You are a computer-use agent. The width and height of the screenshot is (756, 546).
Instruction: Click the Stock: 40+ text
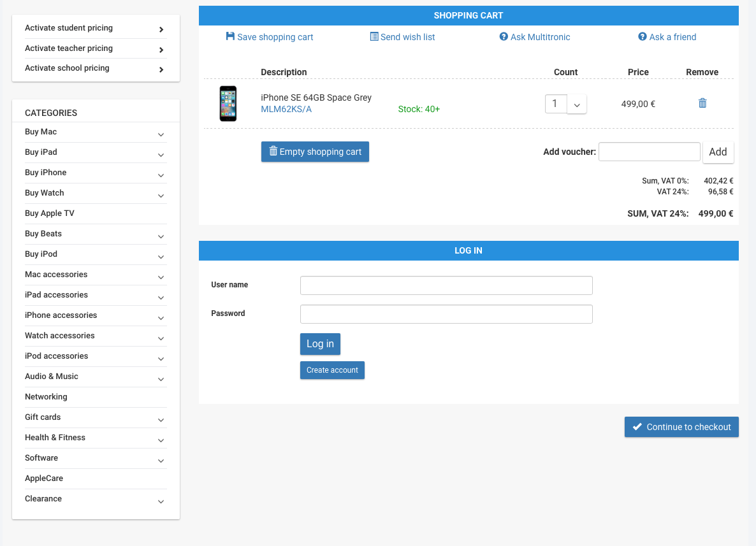[x=419, y=110]
